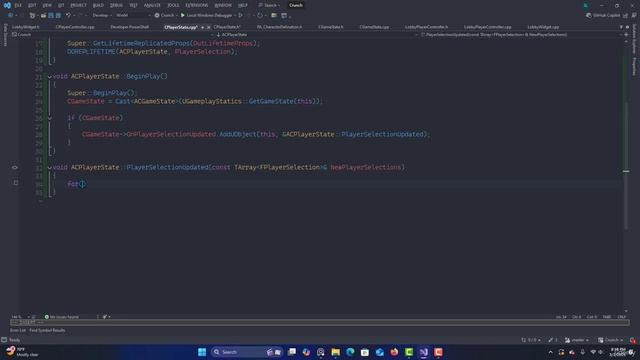640x360 pixels.
Task: Click the Crunch repository status button
Action: [x=611, y=340]
